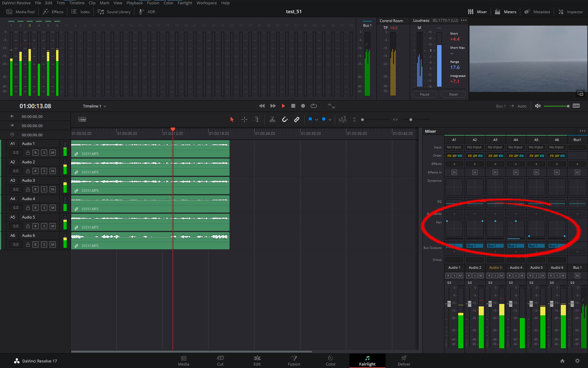This screenshot has height=368, width=588.
Task: Mute track Audio 5 in track header
Action: pyautogui.click(x=53, y=226)
